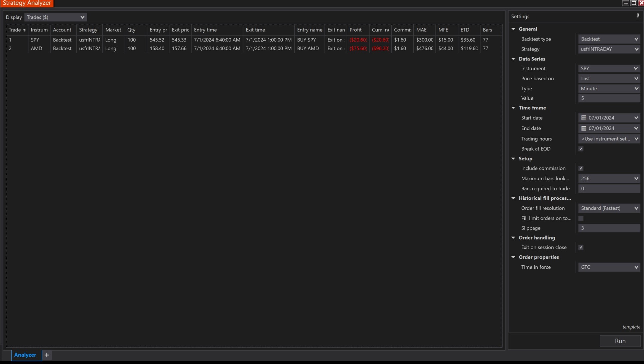
Task: Uncheck Include commission checkbox
Action: 581,168
